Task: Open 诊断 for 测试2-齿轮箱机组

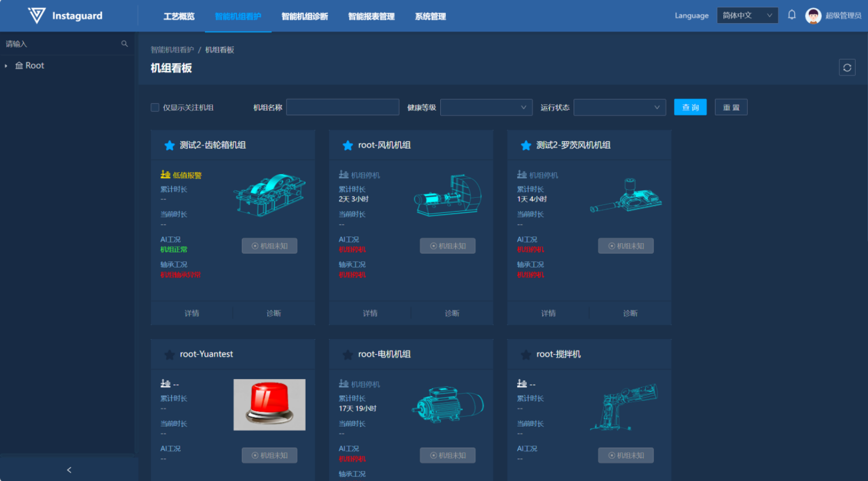Action: coord(274,313)
